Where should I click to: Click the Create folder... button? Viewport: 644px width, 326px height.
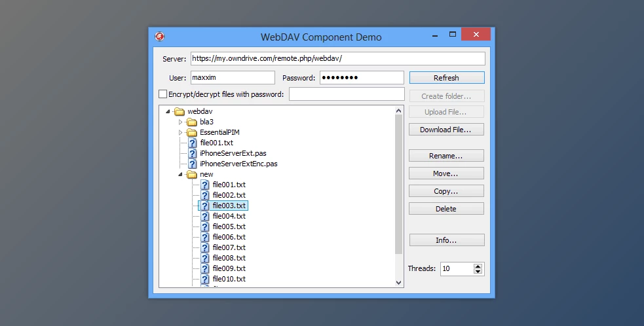coord(447,96)
